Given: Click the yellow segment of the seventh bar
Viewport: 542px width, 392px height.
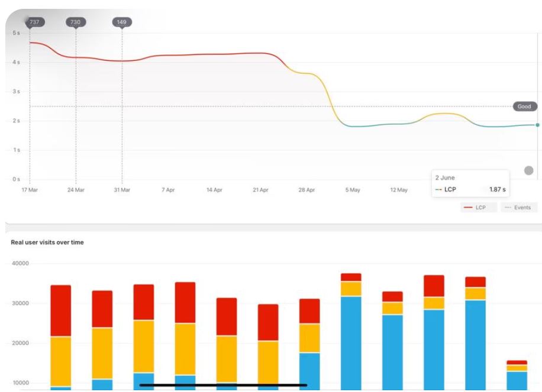Looking at the screenshot, I should (x=309, y=338).
